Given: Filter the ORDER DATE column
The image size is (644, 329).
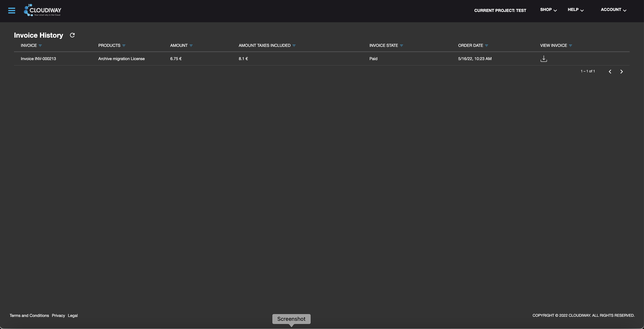Looking at the screenshot, I should (x=487, y=45).
